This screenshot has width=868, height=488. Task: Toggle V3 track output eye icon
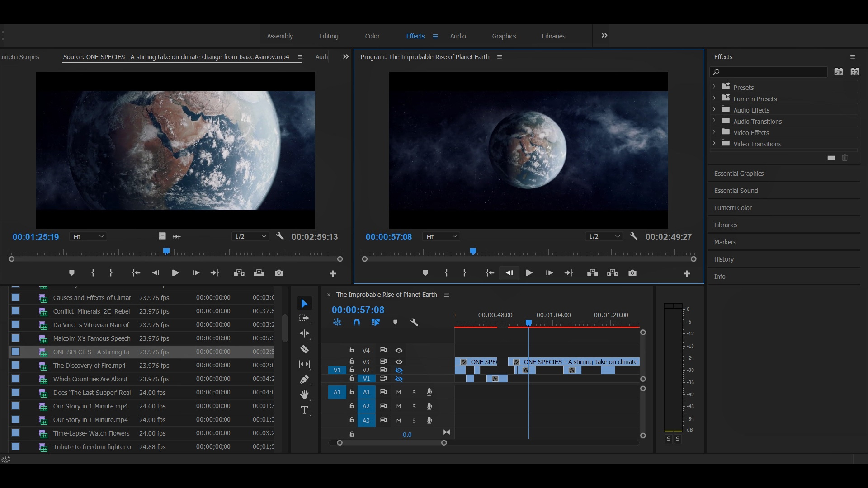399,362
